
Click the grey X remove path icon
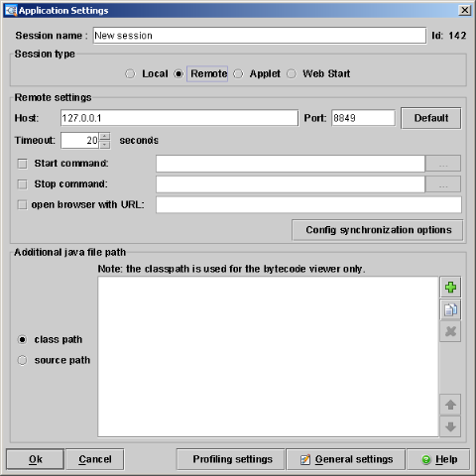450,331
